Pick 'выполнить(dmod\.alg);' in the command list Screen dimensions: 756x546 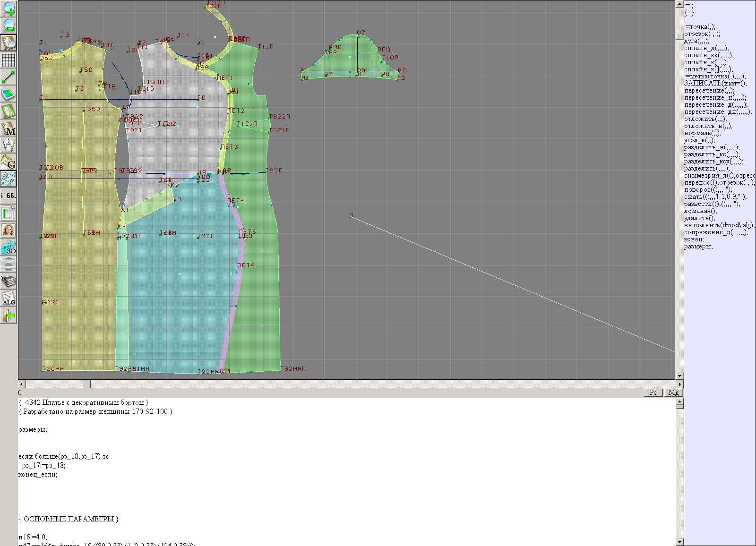pyautogui.click(x=719, y=225)
